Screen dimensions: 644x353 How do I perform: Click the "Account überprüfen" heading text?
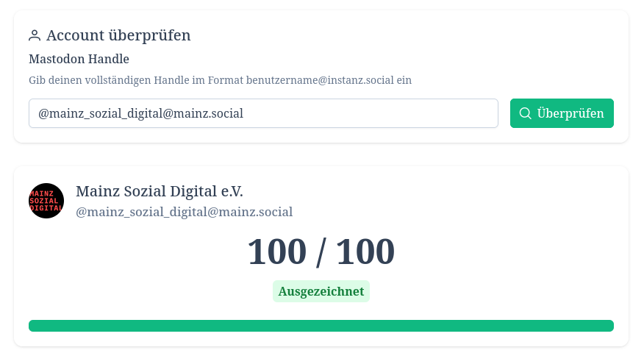point(118,35)
